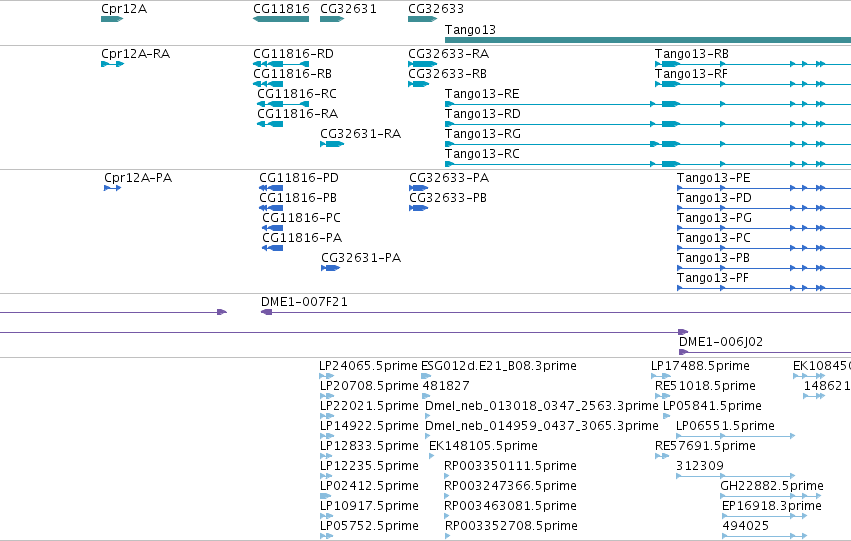Click the CG11816-RB transcript
This screenshot has width=851, height=541.
pyautogui.click(x=268, y=84)
